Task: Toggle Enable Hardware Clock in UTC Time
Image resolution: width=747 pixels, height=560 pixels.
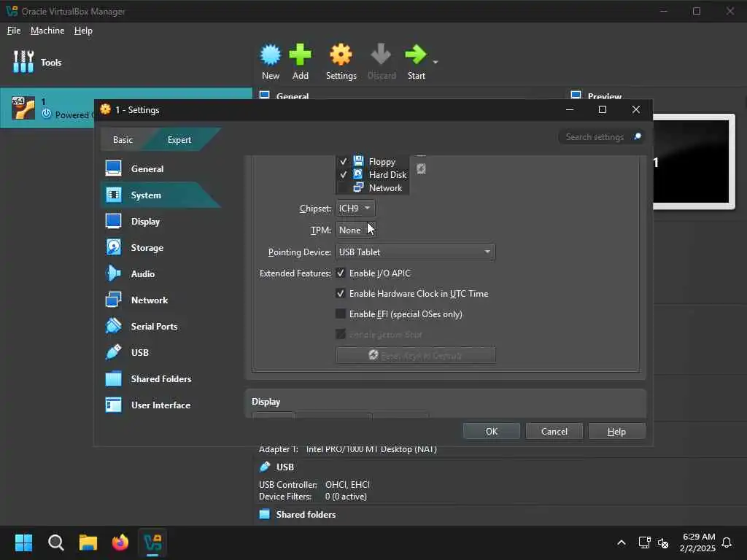Action: [x=340, y=293]
